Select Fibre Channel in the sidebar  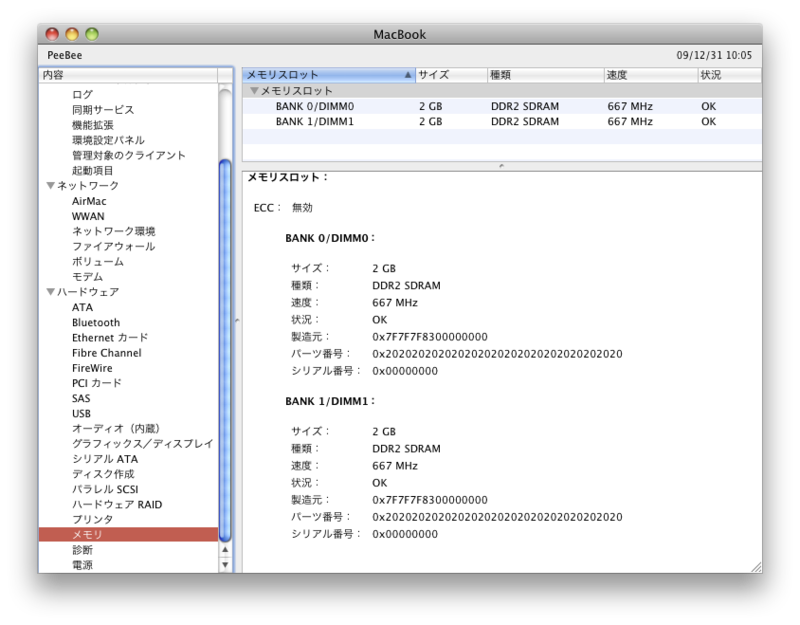tap(107, 353)
